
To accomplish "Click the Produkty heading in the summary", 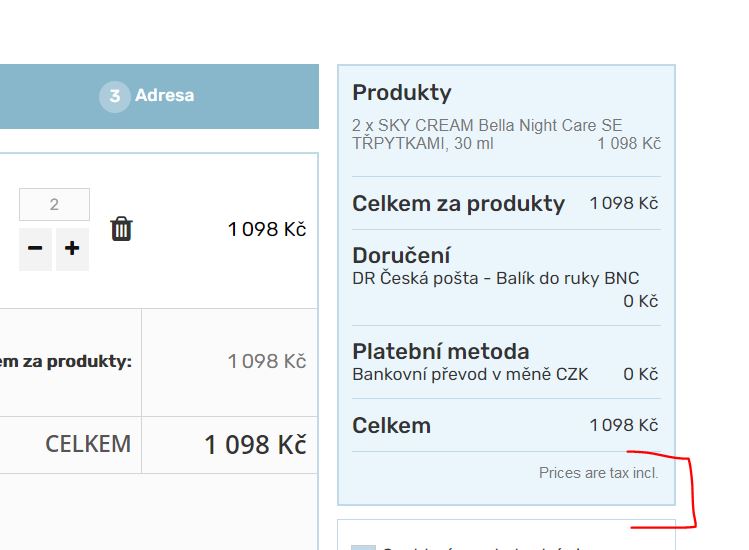I will coord(402,93).
